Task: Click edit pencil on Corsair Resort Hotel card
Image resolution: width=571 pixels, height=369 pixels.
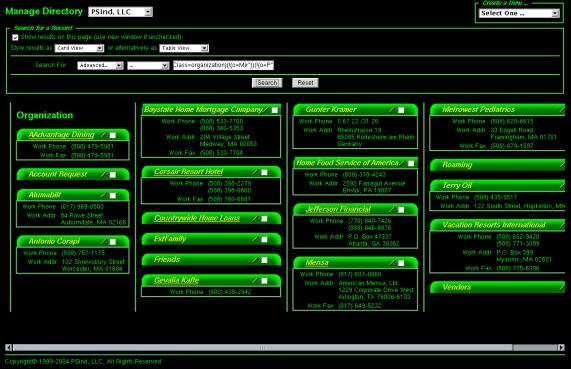Action: [255, 172]
